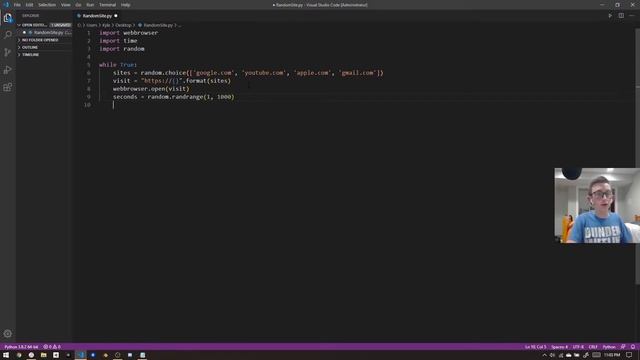Viewport: 640px width, 360px height.
Task: Open the Search view icon
Action: point(8,35)
